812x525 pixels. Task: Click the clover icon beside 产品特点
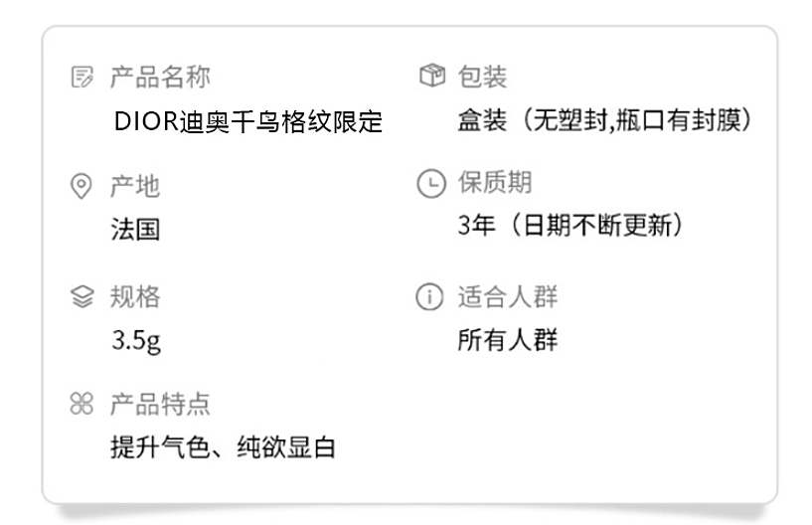(81, 404)
